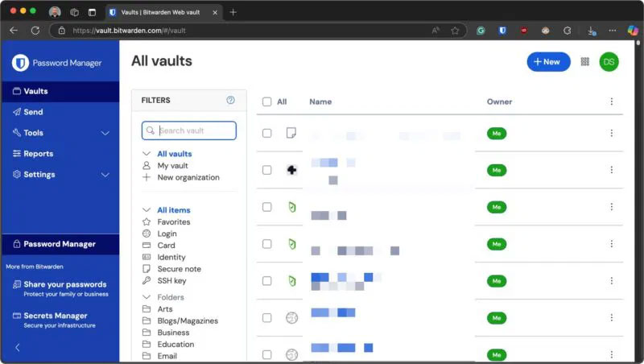
Task: Open the three-dot menu for the first vault item
Action: coord(611,133)
